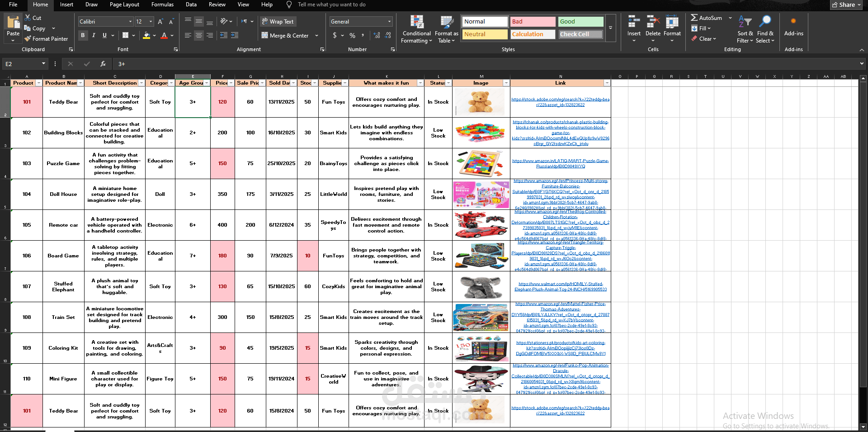868x432 pixels.
Task: Apply the Format Painter
Action: click(x=47, y=38)
